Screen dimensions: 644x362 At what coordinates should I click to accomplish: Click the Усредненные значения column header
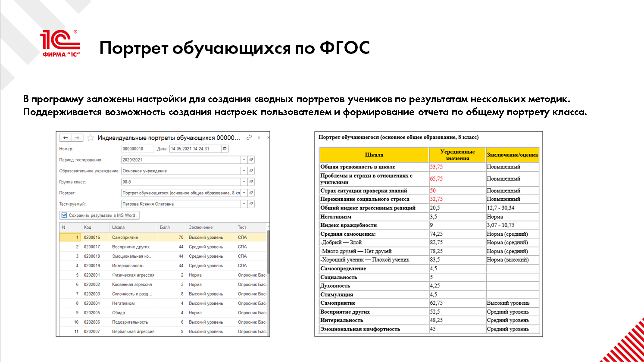[x=457, y=155]
